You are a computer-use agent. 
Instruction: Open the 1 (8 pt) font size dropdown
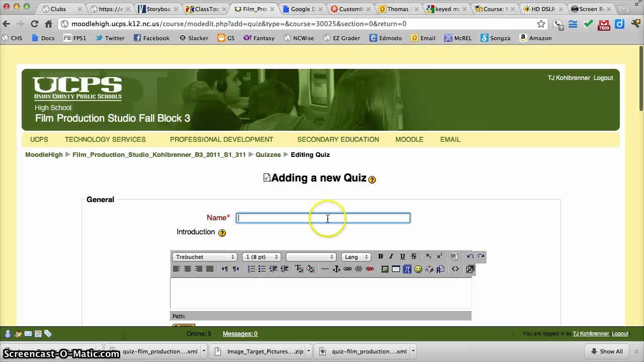coord(261,257)
